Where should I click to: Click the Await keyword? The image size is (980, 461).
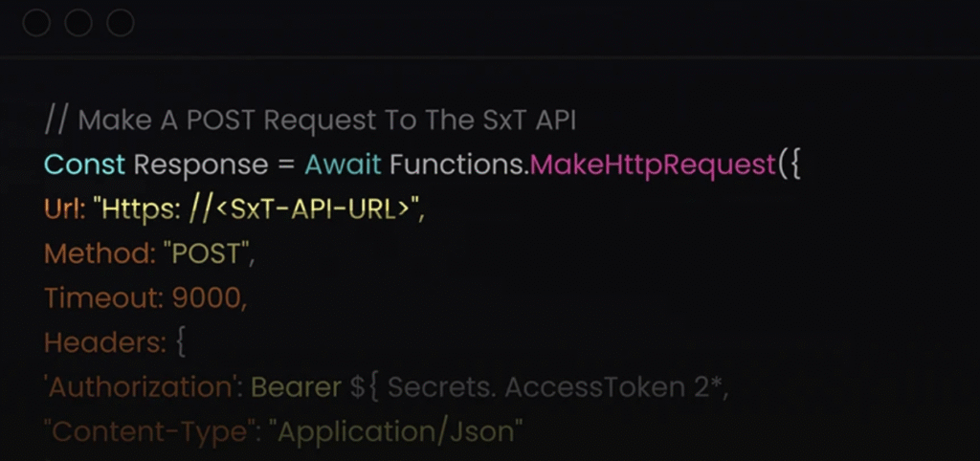click(x=343, y=165)
